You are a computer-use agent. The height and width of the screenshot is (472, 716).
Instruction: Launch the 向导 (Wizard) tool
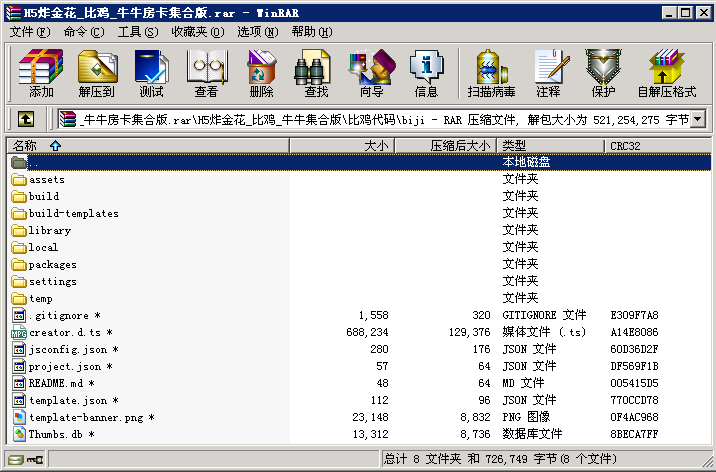coord(371,73)
